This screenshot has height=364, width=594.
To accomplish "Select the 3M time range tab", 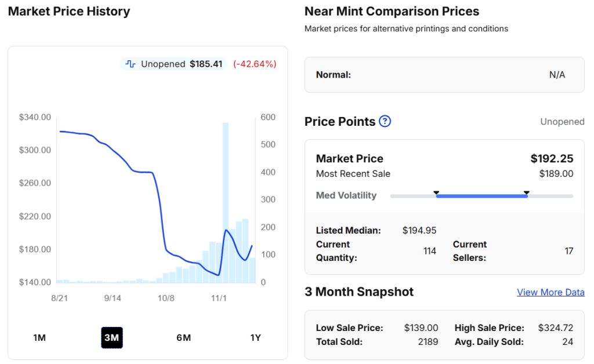I will (x=112, y=338).
